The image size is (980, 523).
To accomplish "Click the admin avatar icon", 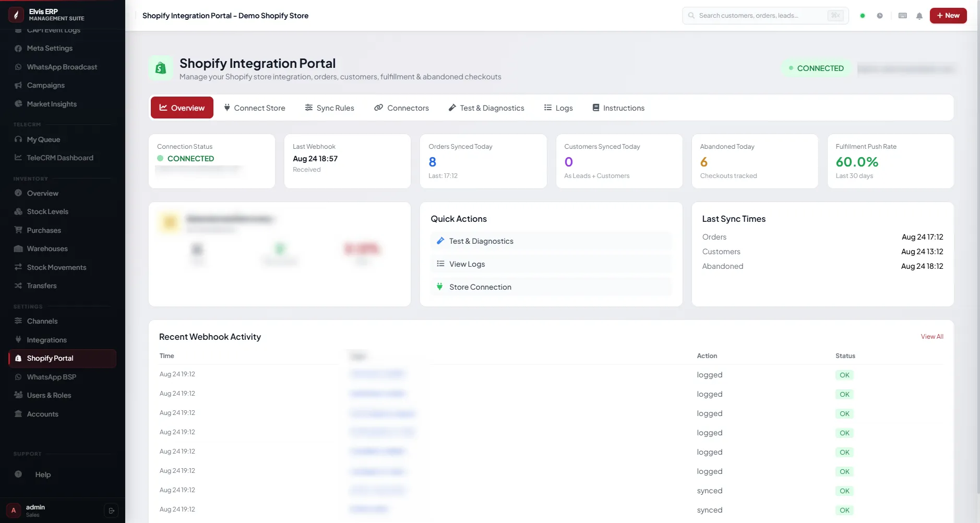I will tap(14, 510).
